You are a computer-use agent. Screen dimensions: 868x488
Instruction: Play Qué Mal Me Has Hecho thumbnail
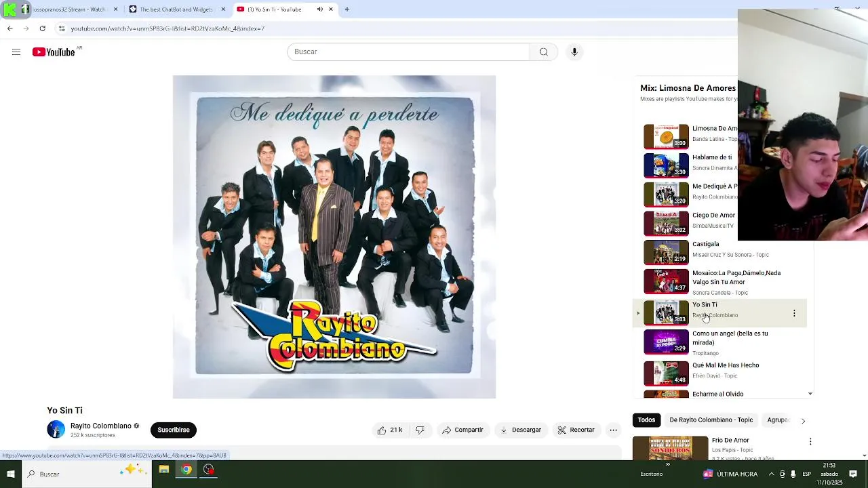click(666, 373)
